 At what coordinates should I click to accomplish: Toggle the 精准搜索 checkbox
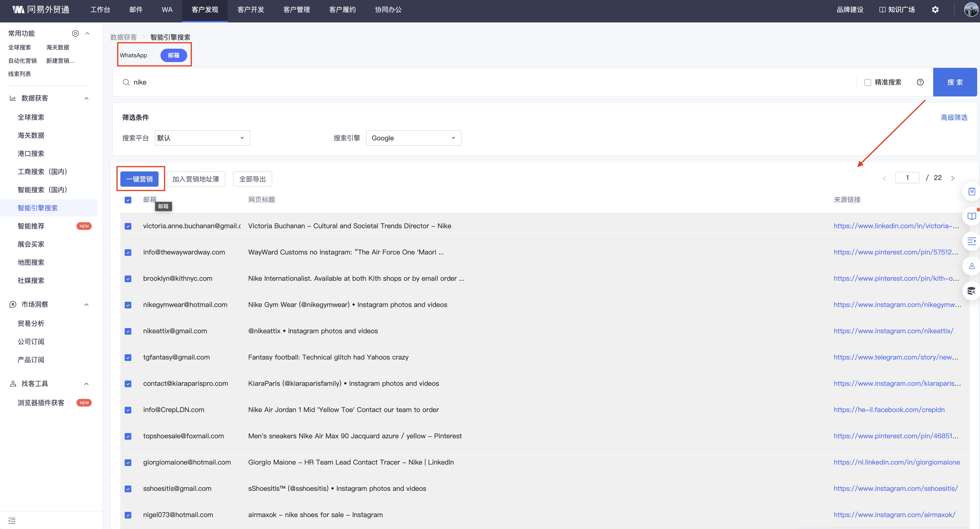[867, 83]
